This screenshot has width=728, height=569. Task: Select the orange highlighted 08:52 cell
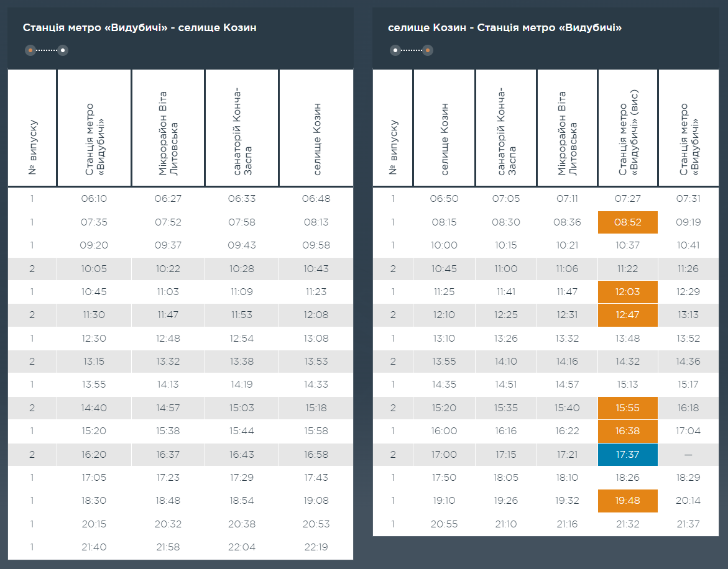627,222
